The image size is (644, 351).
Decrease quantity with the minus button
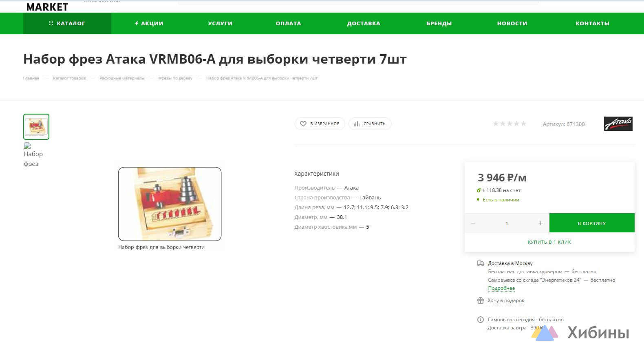[x=473, y=223]
